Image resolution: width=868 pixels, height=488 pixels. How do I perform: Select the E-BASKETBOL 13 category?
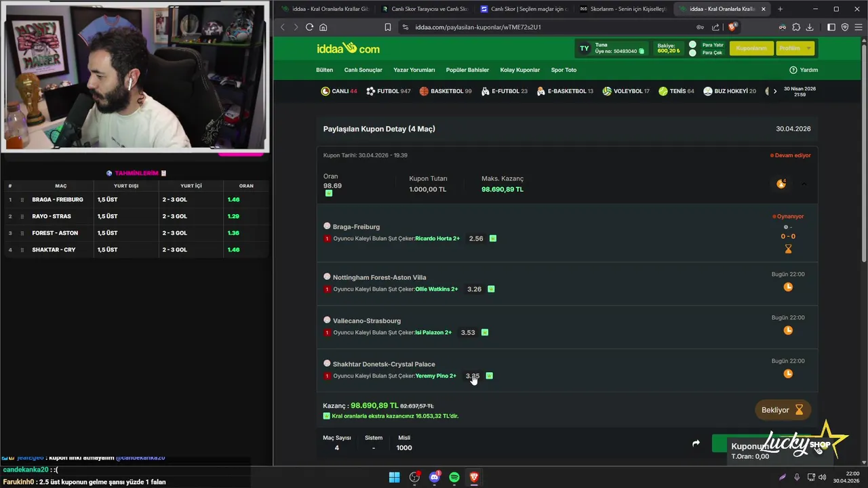click(x=565, y=91)
